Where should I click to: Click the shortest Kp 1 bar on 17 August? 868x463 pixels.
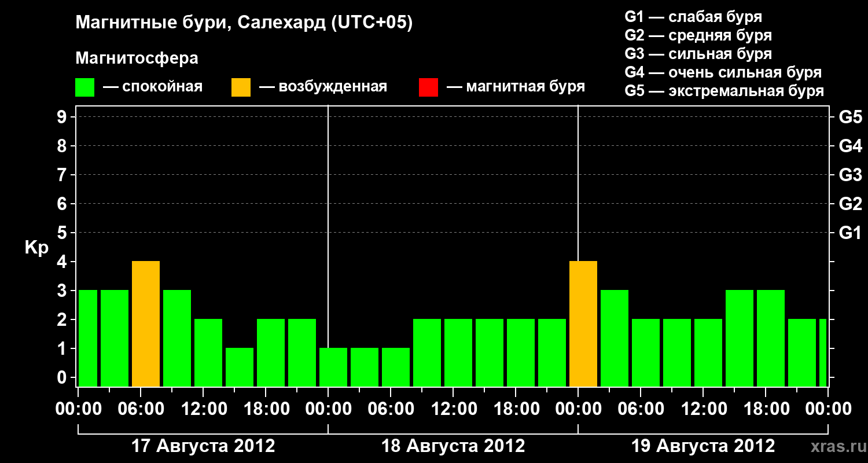(240, 368)
